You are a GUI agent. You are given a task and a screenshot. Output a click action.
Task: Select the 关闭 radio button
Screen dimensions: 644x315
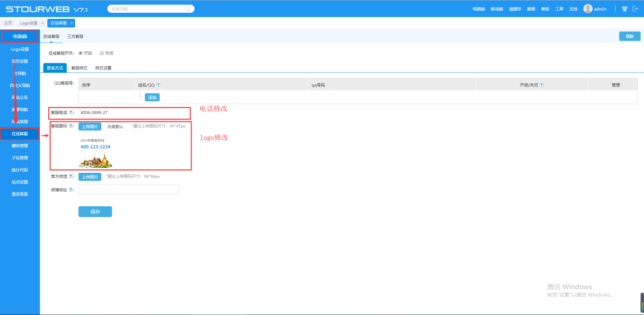pyautogui.click(x=102, y=53)
